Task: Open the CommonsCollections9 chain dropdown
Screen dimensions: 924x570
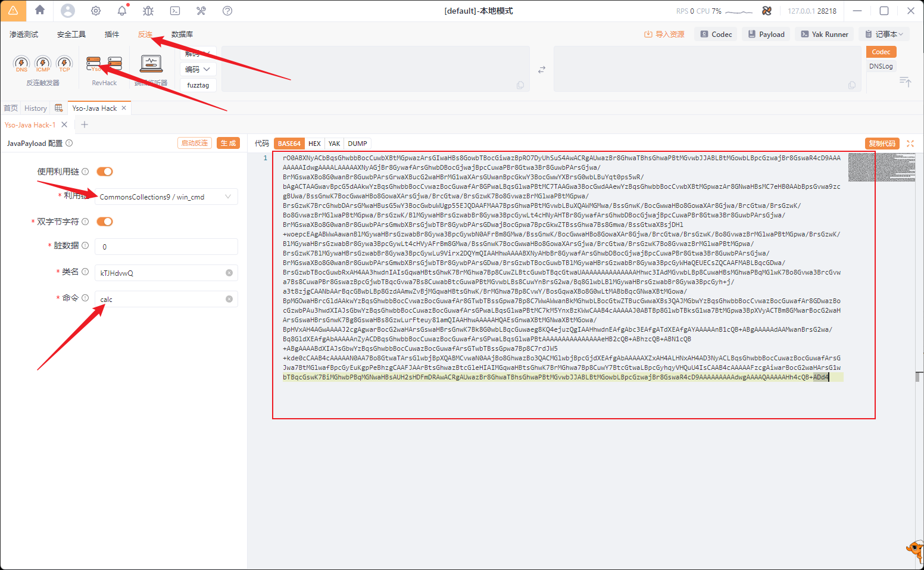Action: 167,197
